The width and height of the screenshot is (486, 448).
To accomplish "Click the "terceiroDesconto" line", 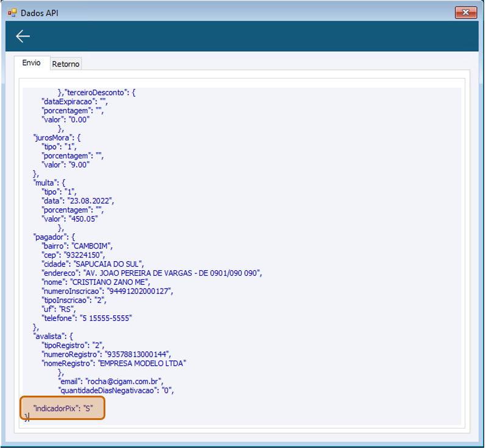I will click(x=97, y=93).
